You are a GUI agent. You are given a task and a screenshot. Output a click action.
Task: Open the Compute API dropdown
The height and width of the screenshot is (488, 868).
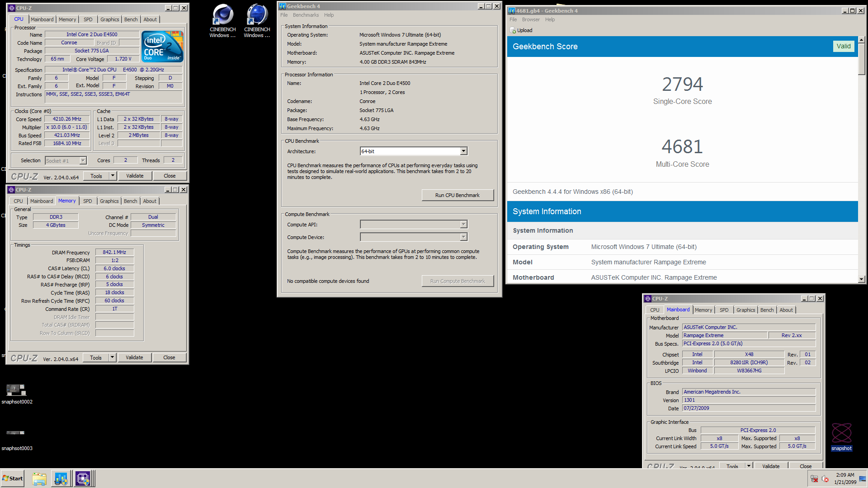[463, 225]
